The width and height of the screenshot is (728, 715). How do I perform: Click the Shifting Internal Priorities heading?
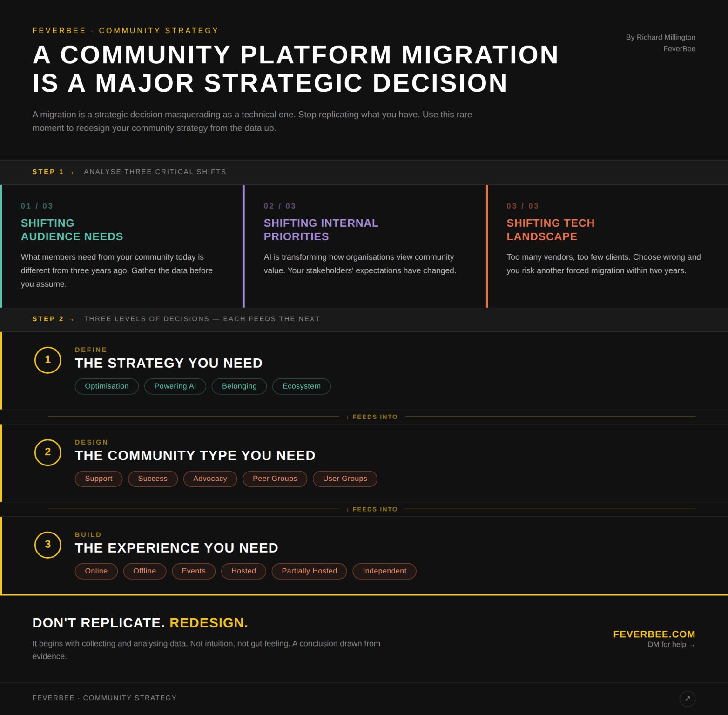coord(321,229)
